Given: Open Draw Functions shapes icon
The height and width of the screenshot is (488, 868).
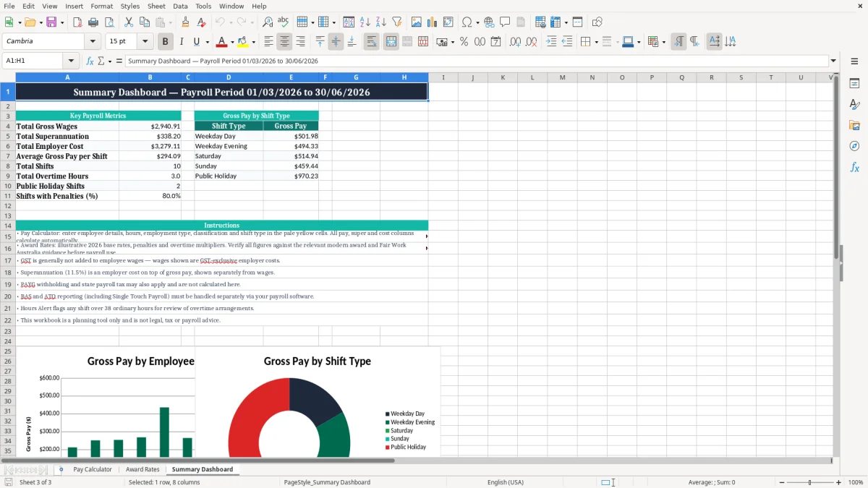Looking at the screenshot, I should tap(597, 22).
